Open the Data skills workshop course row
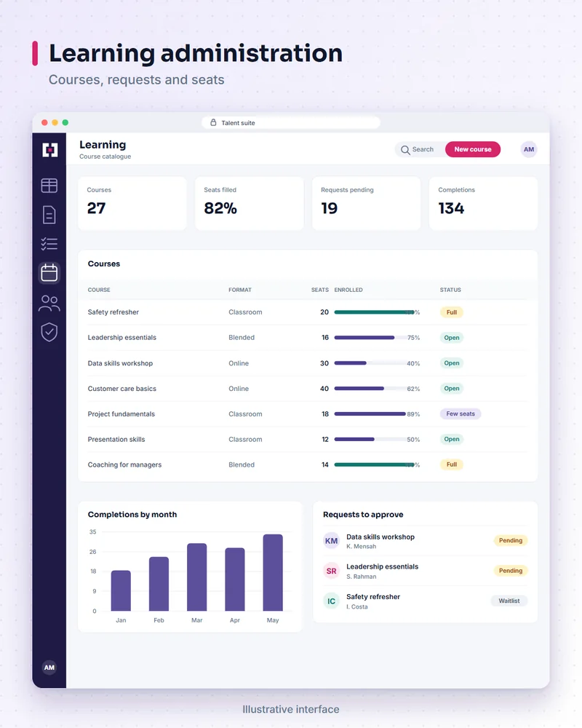Image resolution: width=582 pixels, height=728 pixels. [x=308, y=363]
